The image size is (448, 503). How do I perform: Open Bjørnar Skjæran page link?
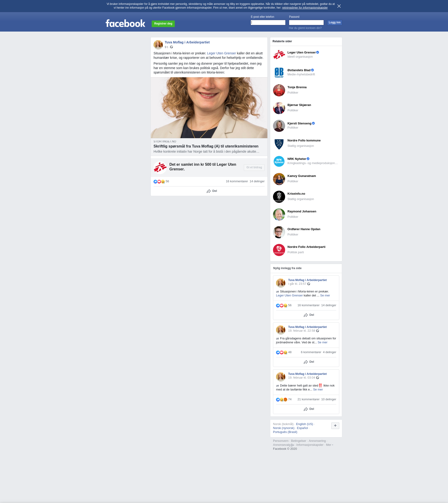[x=299, y=105]
